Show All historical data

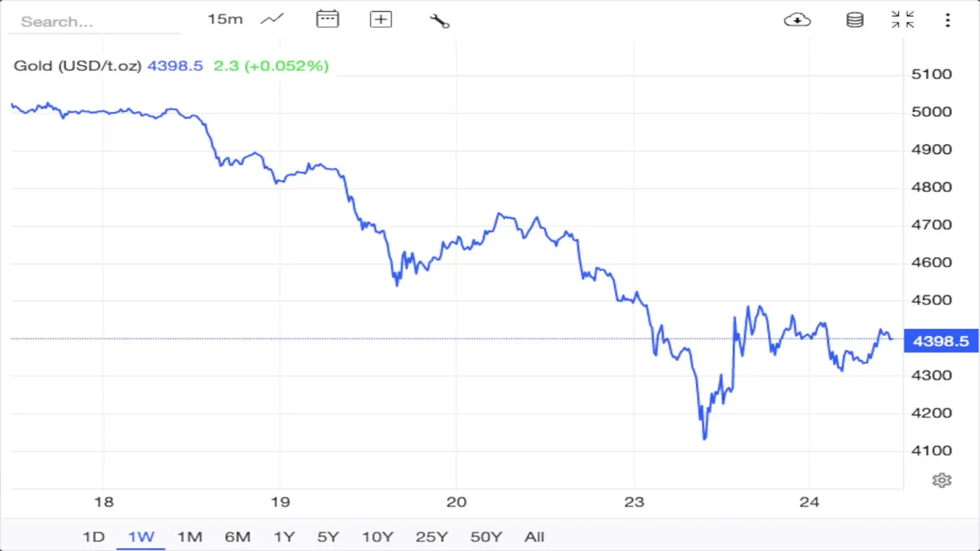(x=534, y=536)
